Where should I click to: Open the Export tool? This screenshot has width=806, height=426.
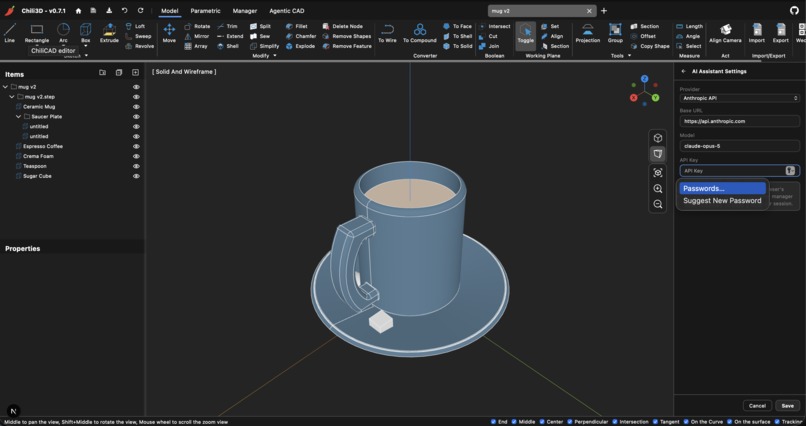click(780, 33)
